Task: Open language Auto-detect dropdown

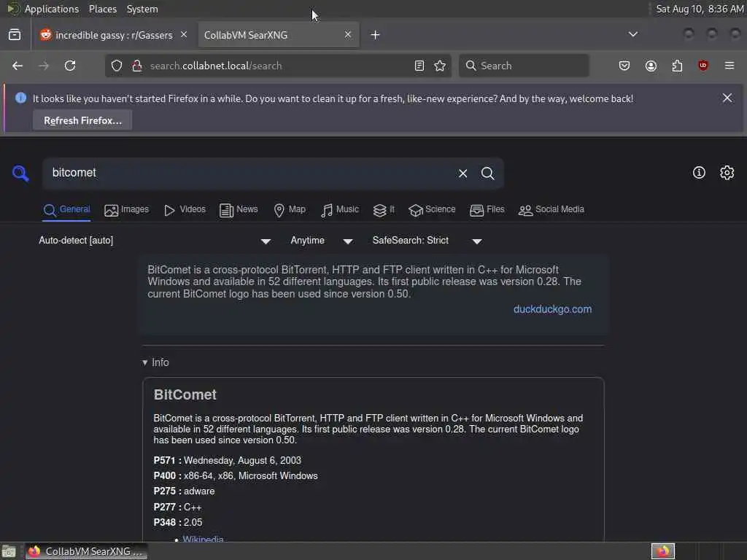Action: coord(155,241)
